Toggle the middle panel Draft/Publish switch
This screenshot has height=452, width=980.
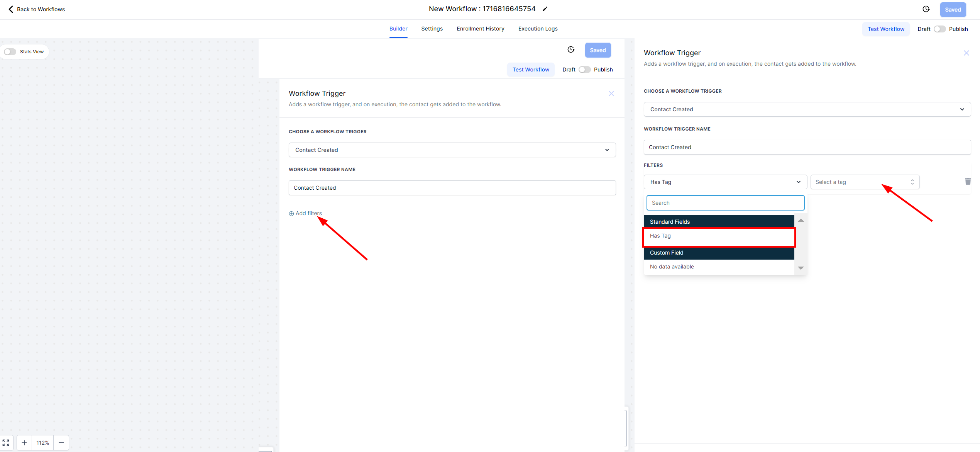pyautogui.click(x=584, y=70)
